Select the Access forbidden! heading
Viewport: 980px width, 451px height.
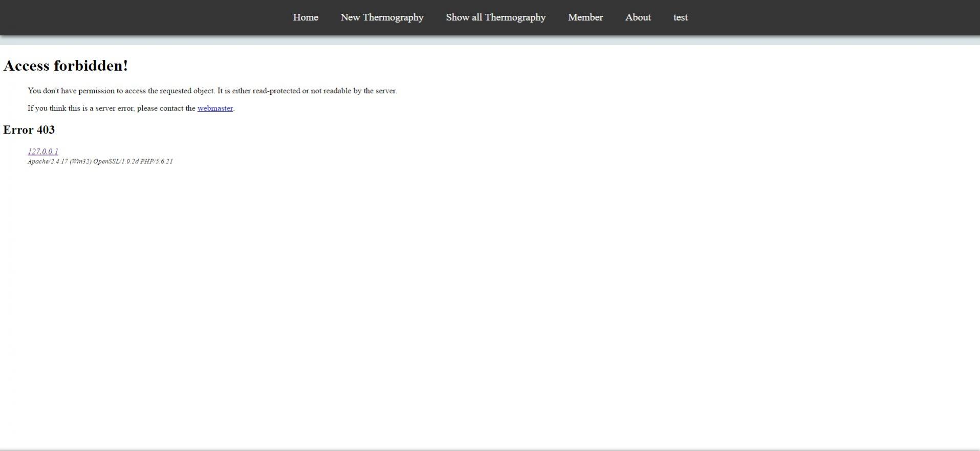[66, 66]
